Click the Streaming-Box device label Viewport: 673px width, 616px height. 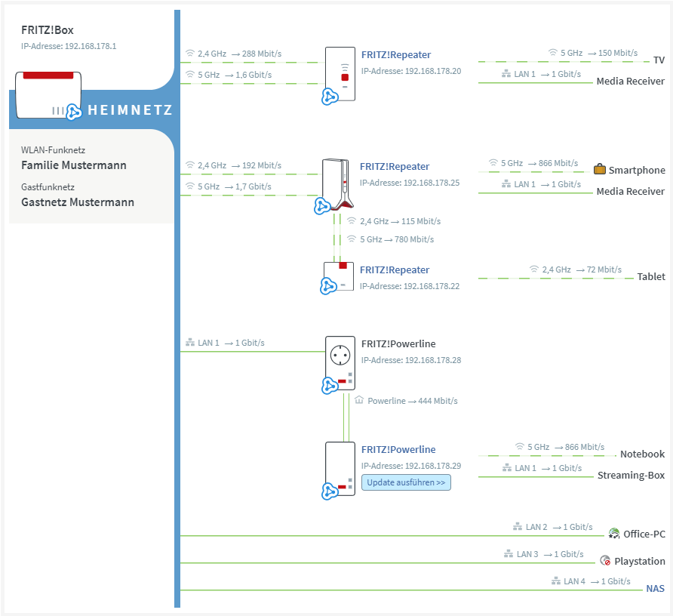coord(631,475)
